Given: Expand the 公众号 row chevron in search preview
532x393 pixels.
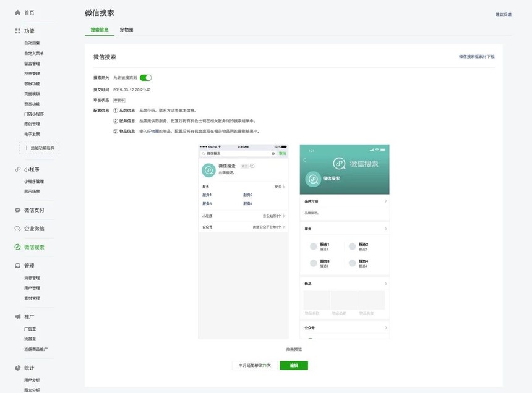Looking at the screenshot, I should pos(284,227).
